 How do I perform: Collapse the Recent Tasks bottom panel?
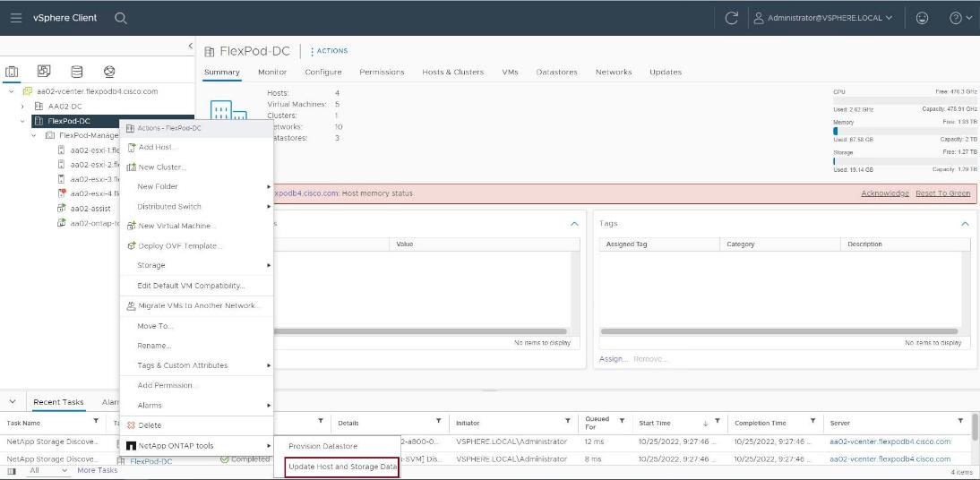tap(13, 402)
